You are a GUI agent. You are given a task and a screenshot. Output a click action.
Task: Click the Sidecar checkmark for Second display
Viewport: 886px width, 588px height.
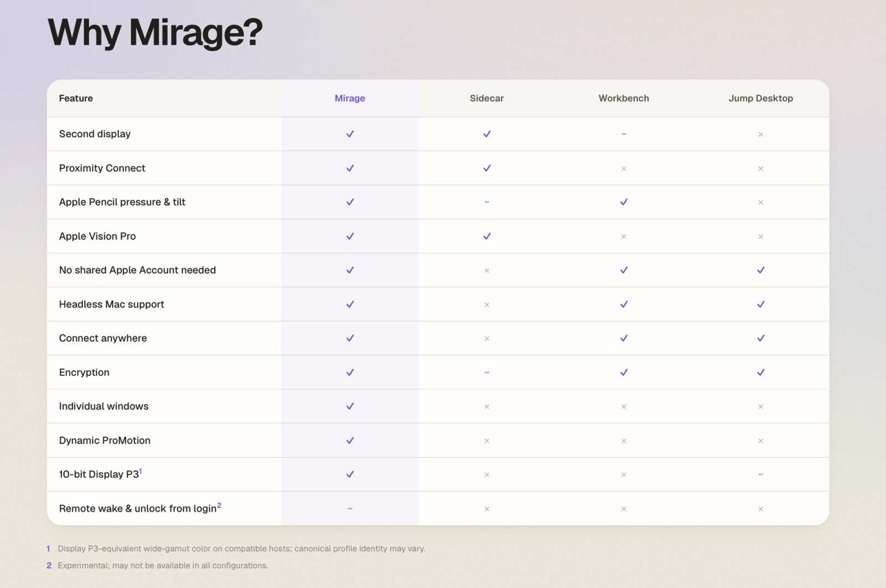pos(487,134)
